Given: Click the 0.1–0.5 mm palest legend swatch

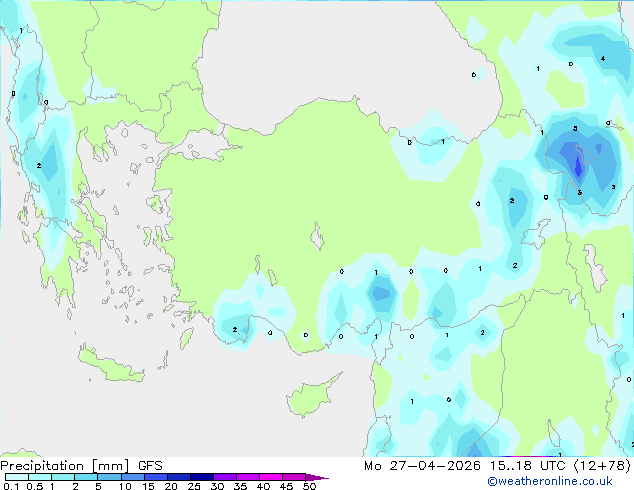Looking at the screenshot, I should 17,477.
